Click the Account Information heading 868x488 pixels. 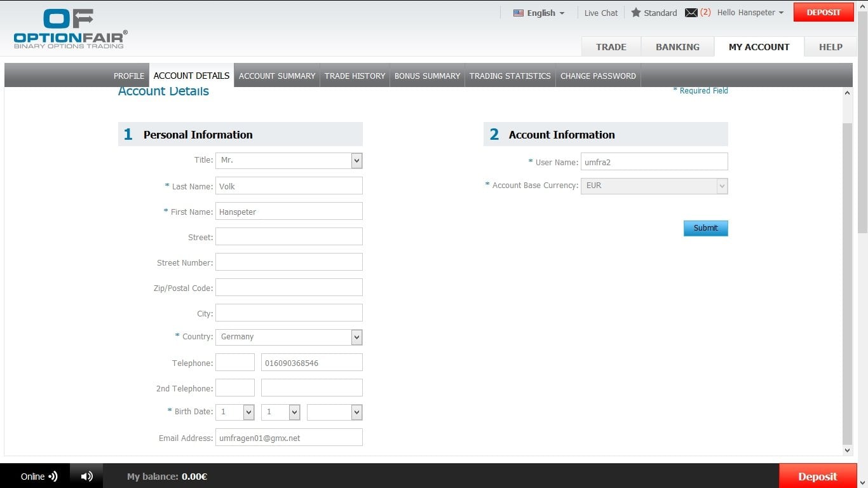pyautogui.click(x=562, y=135)
